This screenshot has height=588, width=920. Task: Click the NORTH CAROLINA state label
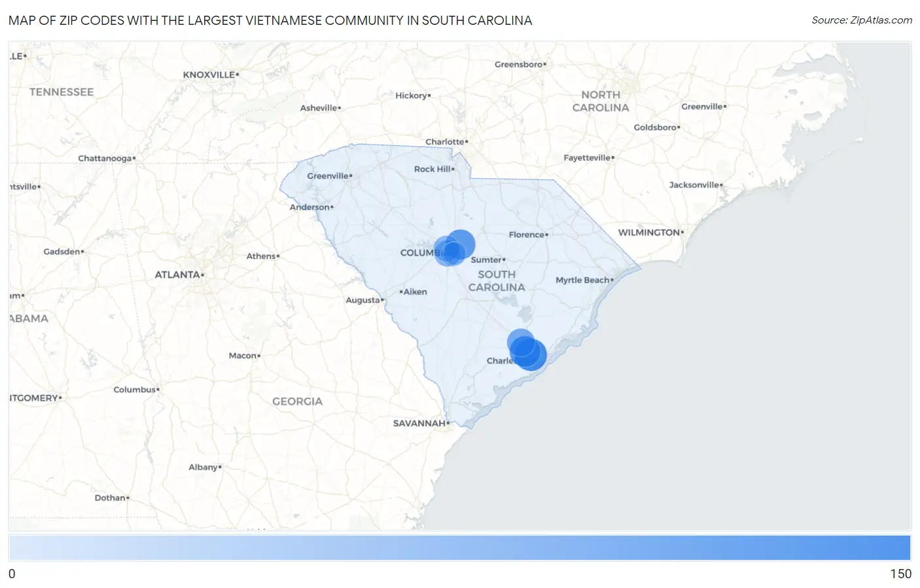(601, 101)
